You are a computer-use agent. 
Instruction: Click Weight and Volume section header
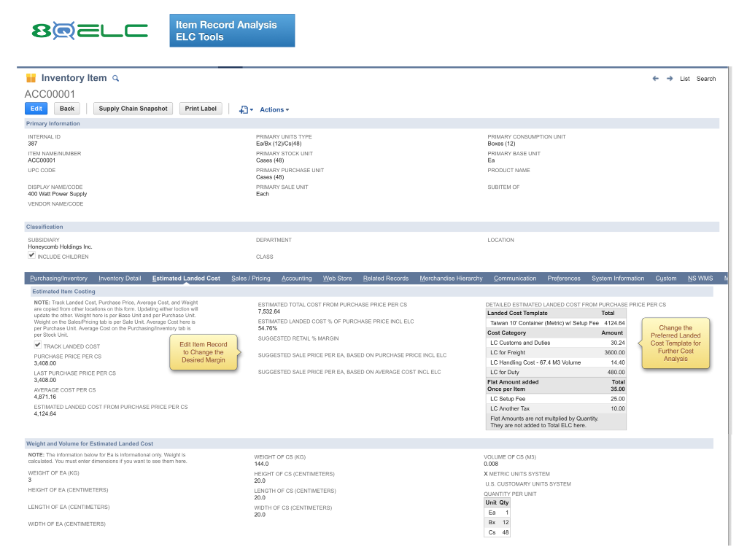tap(368, 444)
